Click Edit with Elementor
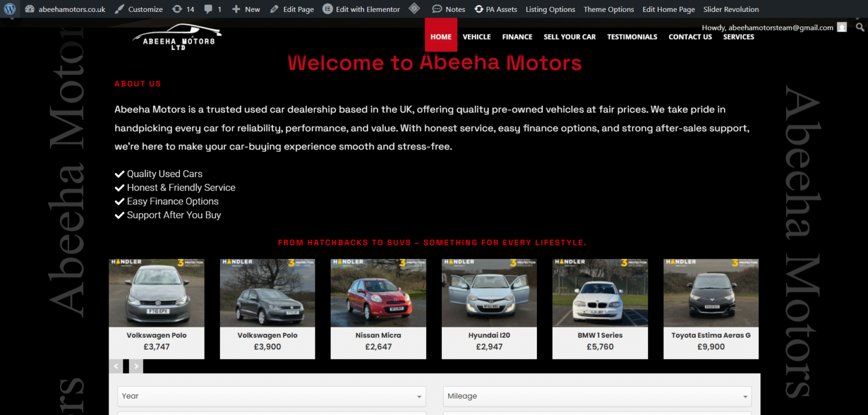 point(361,9)
